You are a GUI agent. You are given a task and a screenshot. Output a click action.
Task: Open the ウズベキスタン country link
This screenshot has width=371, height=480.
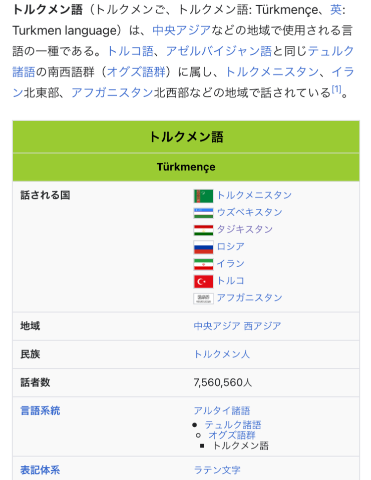pos(250,212)
